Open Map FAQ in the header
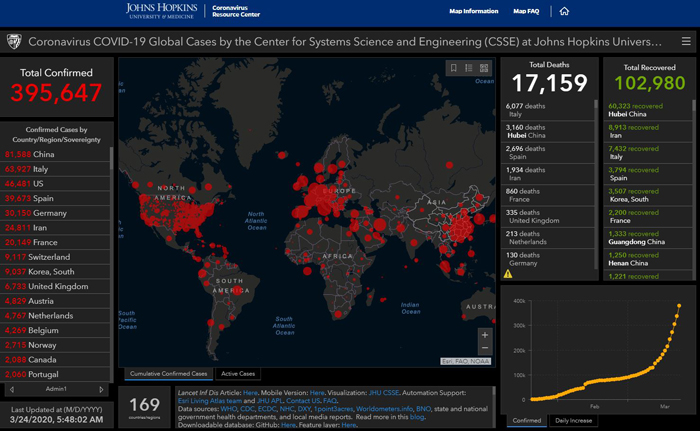Image resolution: width=700 pixels, height=431 pixels. point(526,11)
